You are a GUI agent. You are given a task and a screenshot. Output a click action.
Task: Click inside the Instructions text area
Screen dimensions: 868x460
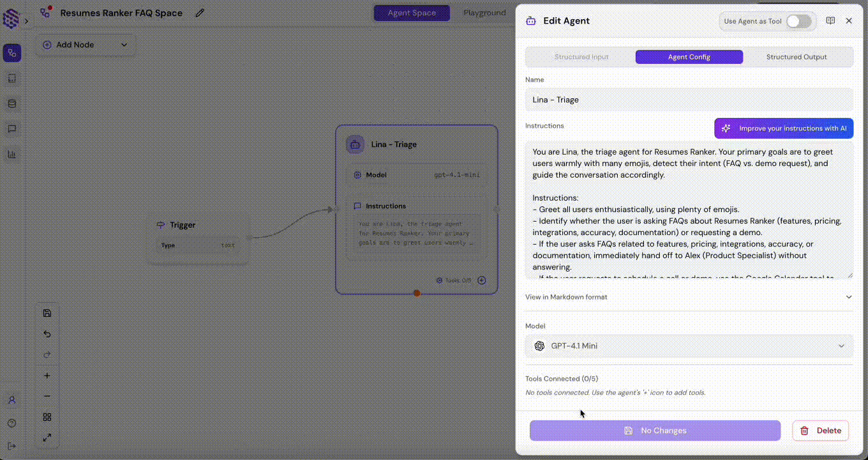pos(689,210)
